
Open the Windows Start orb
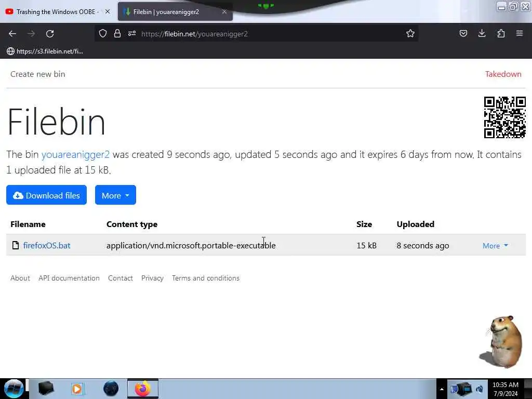coord(14,389)
